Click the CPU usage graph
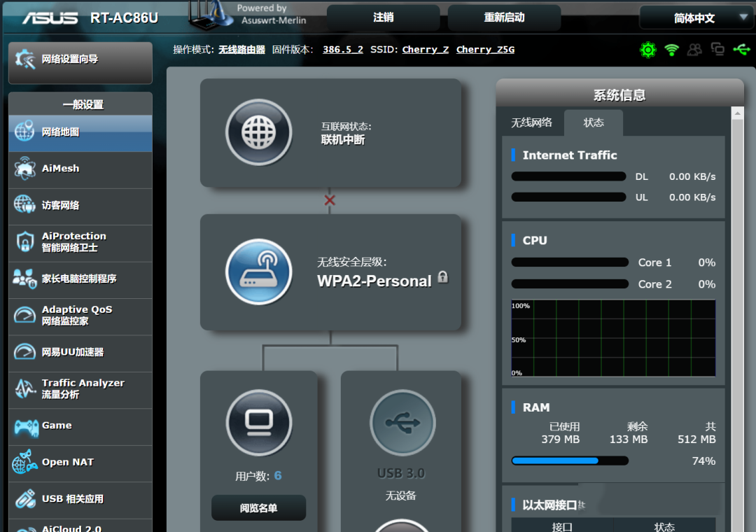The width and height of the screenshot is (756, 532). click(613, 338)
